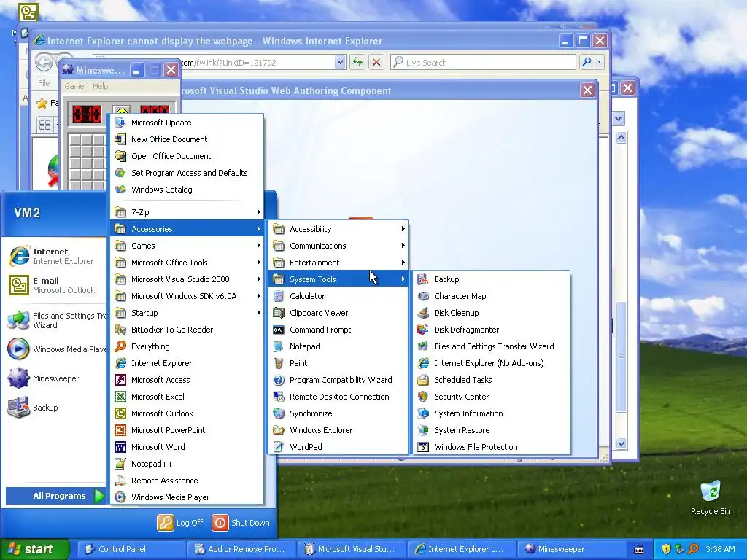Image resolution: width=747 pixels, height=560 pixels.
Task: Click Stop button in Internet Explorer toolbar
Action: pyautogui.click(x=376, y=62)
